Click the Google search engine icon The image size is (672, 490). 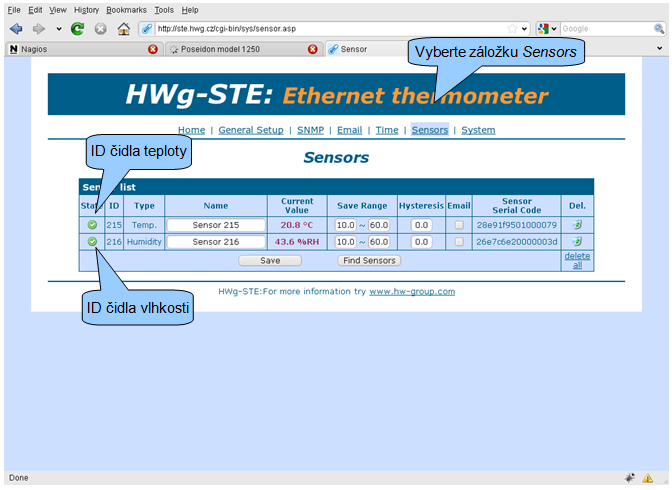tap(543, 29)
